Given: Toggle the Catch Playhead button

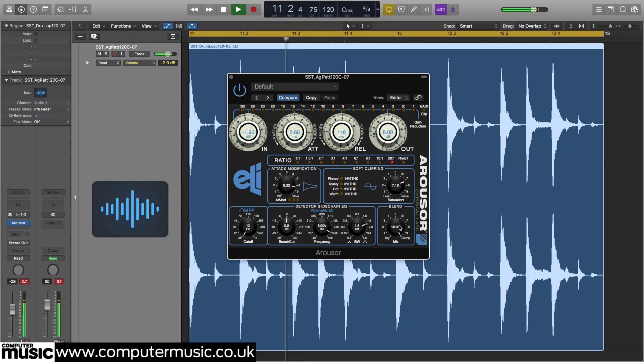Looking at the screenshot, I should (192, 26).
